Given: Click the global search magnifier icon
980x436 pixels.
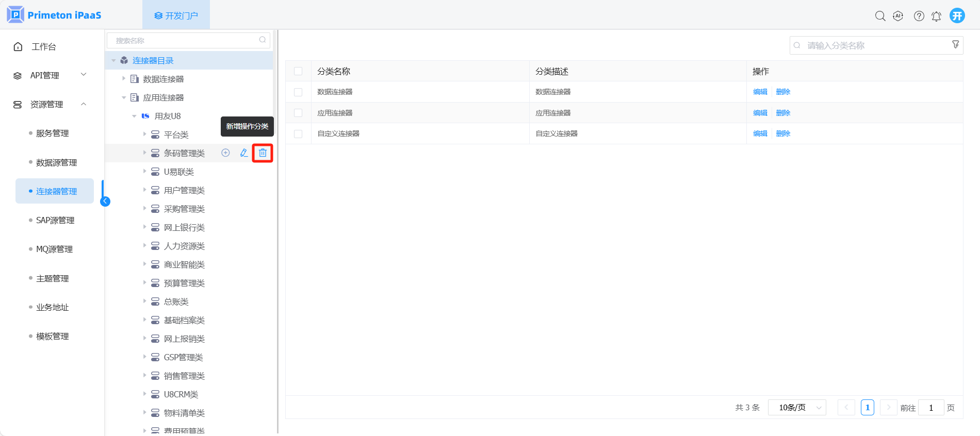Looking at the screenshot, I should coord(880,16).
